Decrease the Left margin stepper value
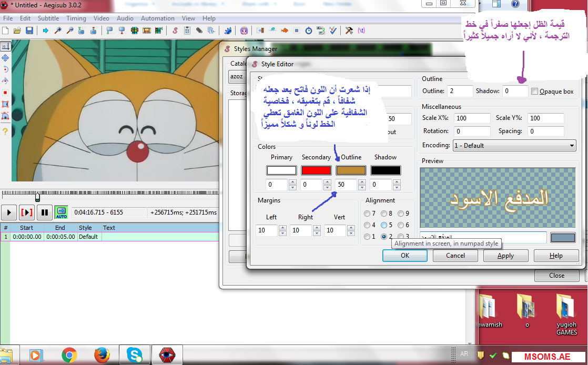This screenshot has width=588, height=365. tap(282, 233)
